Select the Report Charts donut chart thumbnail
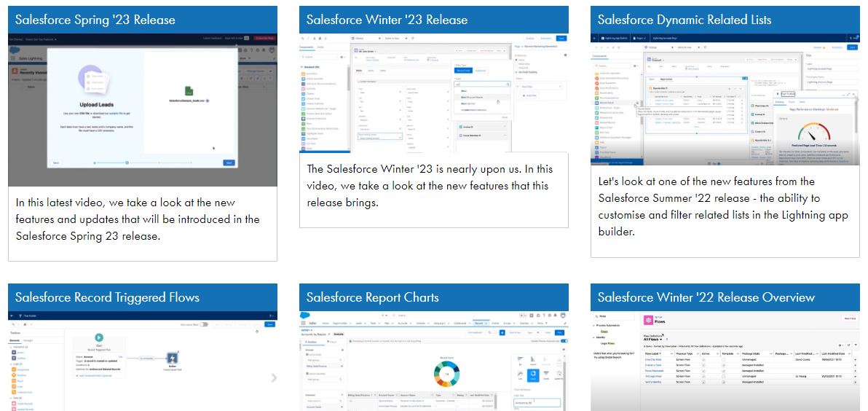 pyautogui.click(x=434, y=361)
